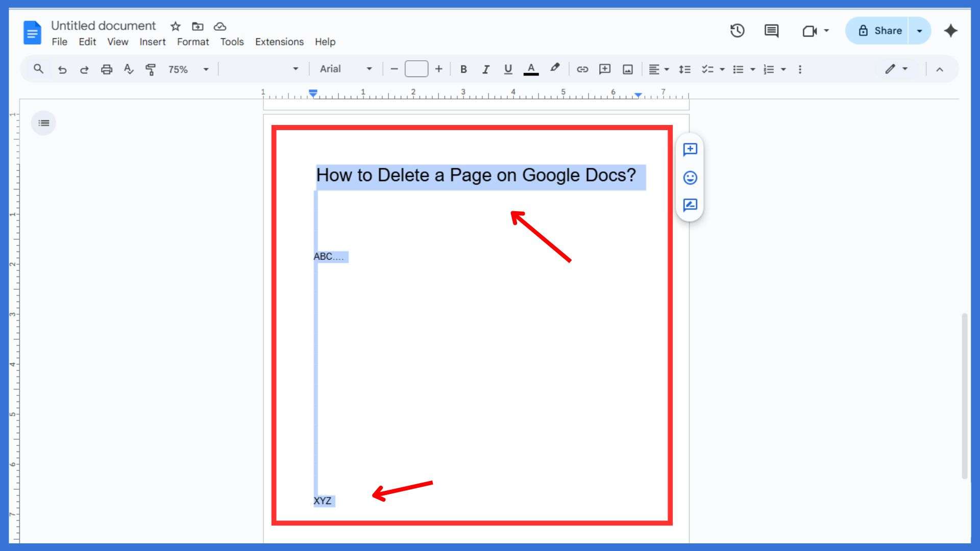980x551 pixels.
Task: Collapse the menus with chevron
Action: [x=939, y=69]
